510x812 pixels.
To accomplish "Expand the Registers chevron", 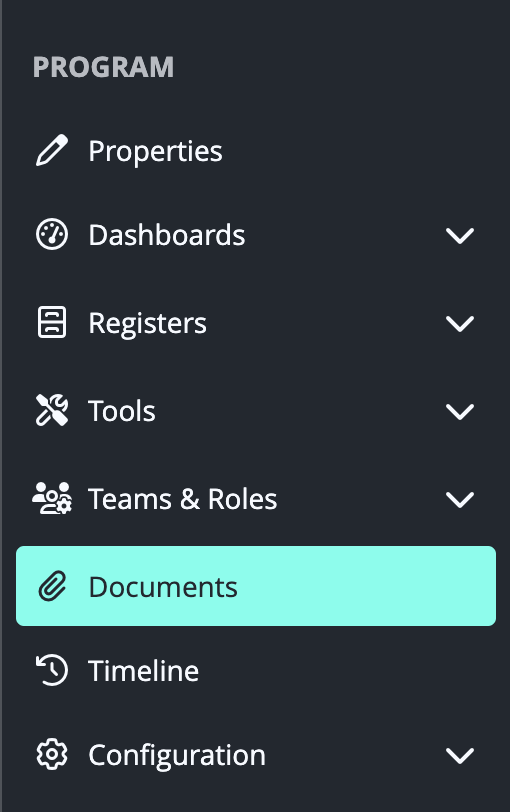I will click(x=460, y=324).
